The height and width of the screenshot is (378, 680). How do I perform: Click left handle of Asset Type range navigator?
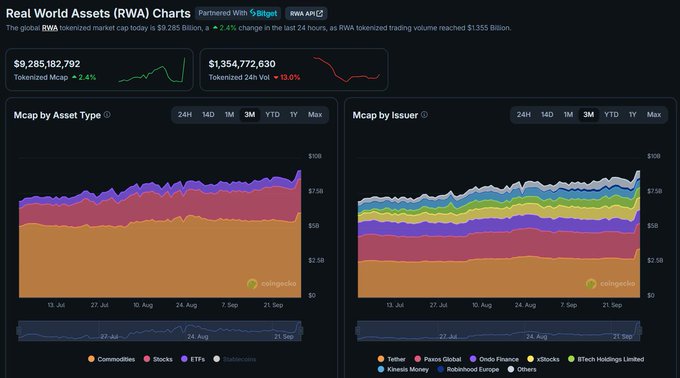point(19,331)
